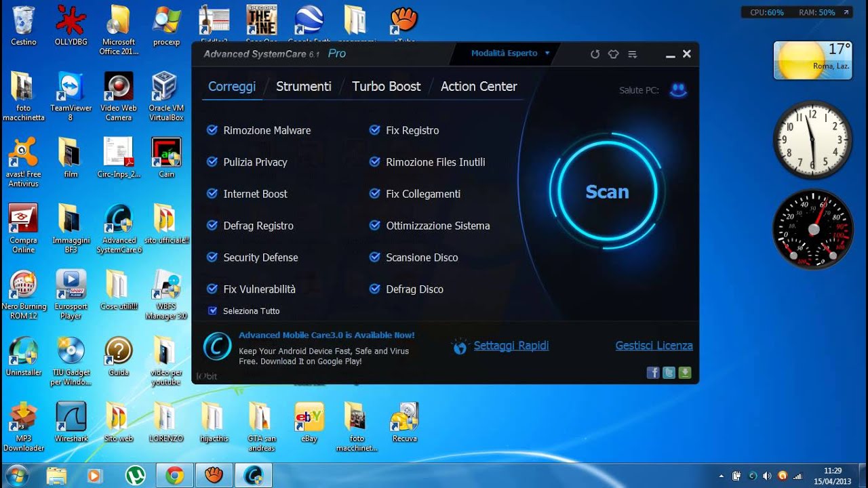This screenshot has width=868, height=488.
Task: Select the Recuva desktop icon
Action: tap(404, 422)
